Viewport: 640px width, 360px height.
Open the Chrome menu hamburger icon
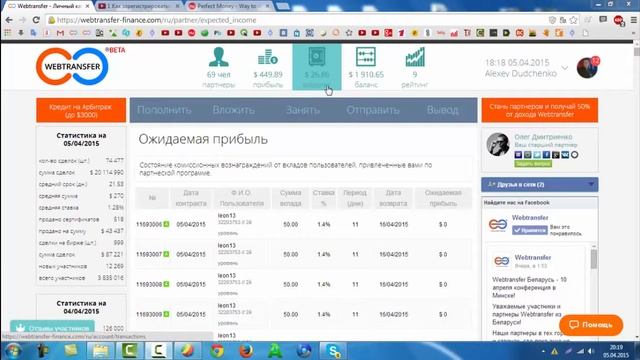click(633, 20)
